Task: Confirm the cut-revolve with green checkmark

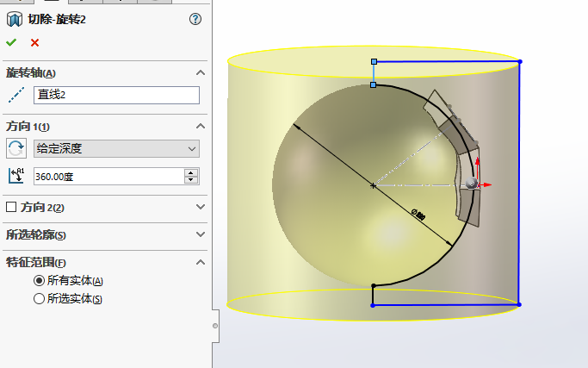Action: [x=11, y=42]
